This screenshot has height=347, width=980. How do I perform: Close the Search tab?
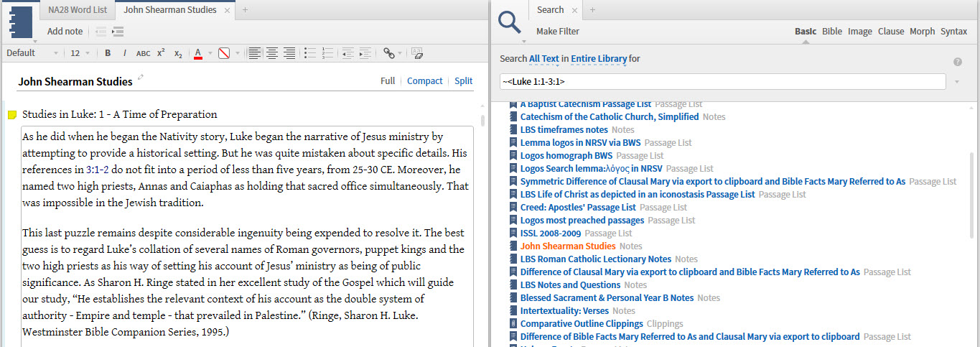[575, 10]
